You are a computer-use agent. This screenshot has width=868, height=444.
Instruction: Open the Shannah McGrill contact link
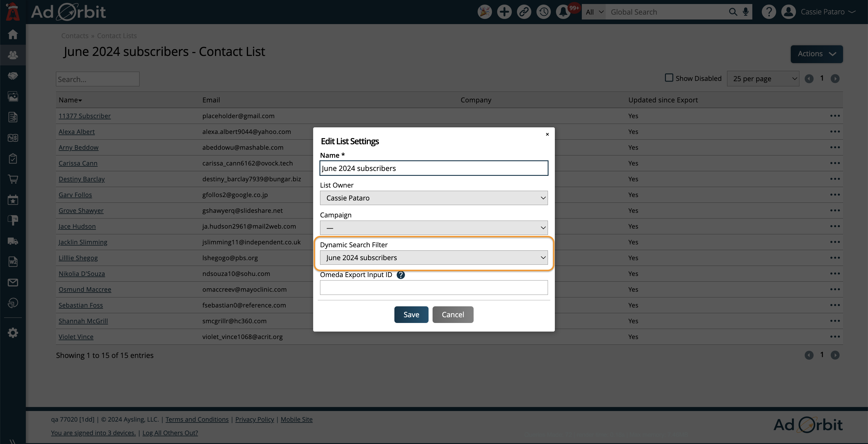click(x=83, y=321)
